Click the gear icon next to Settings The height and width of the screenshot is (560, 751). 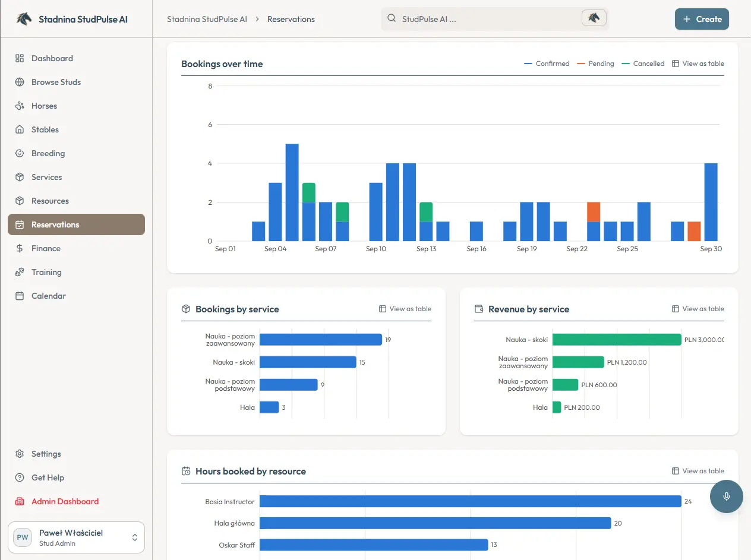20,454
